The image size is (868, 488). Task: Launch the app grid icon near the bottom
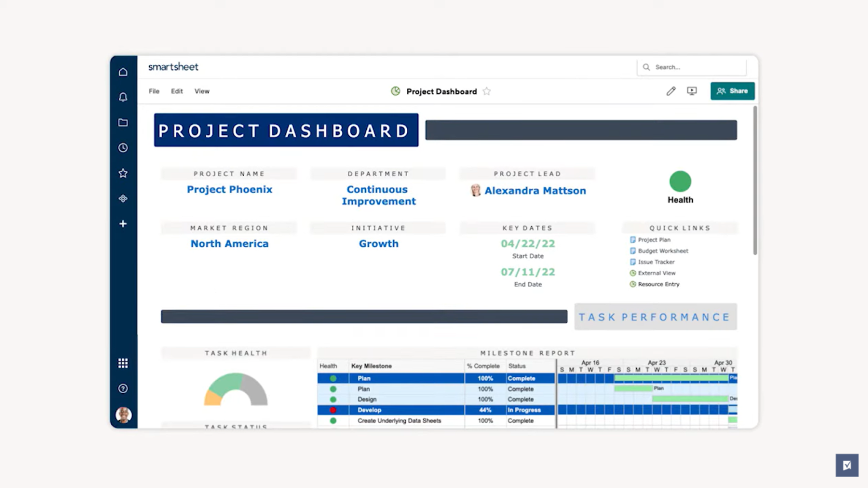pyautogui.click(x=123, y=363)
